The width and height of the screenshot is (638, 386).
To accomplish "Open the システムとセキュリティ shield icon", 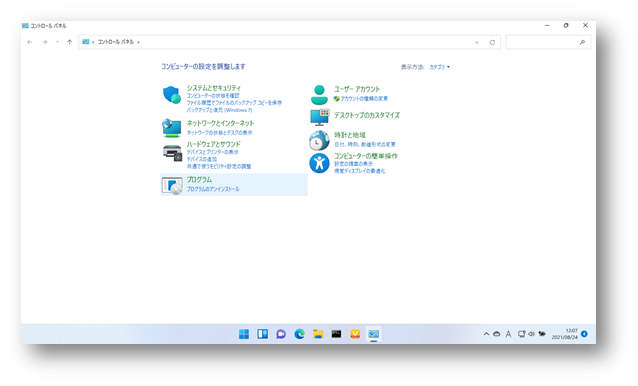I will (x=172, y=95).
